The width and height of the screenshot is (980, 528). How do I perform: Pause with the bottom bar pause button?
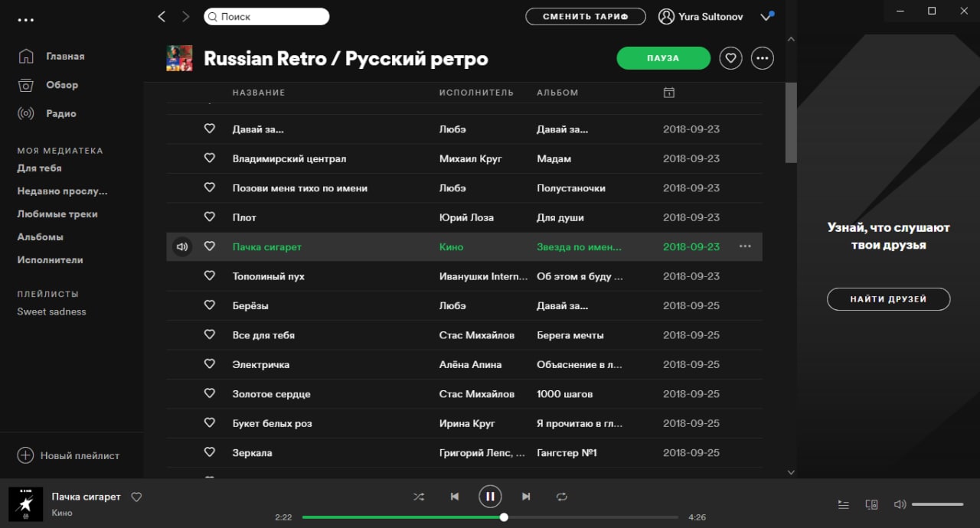click(490, 497)
